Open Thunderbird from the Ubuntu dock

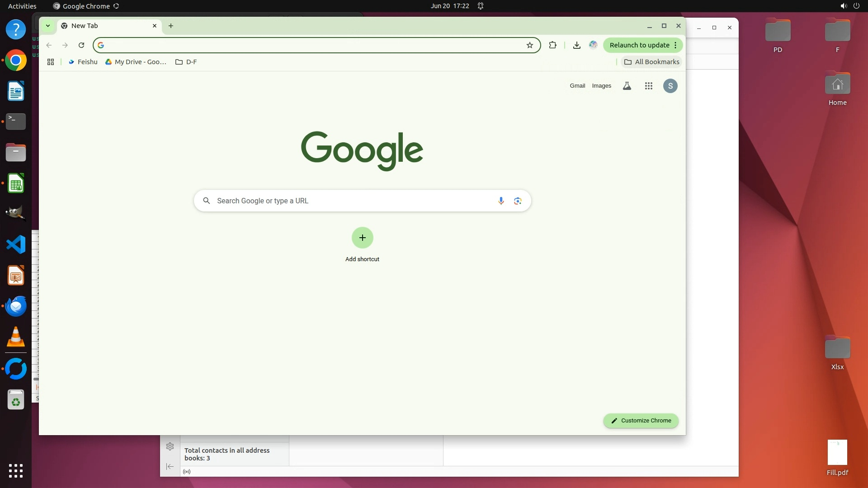[16, 306]
